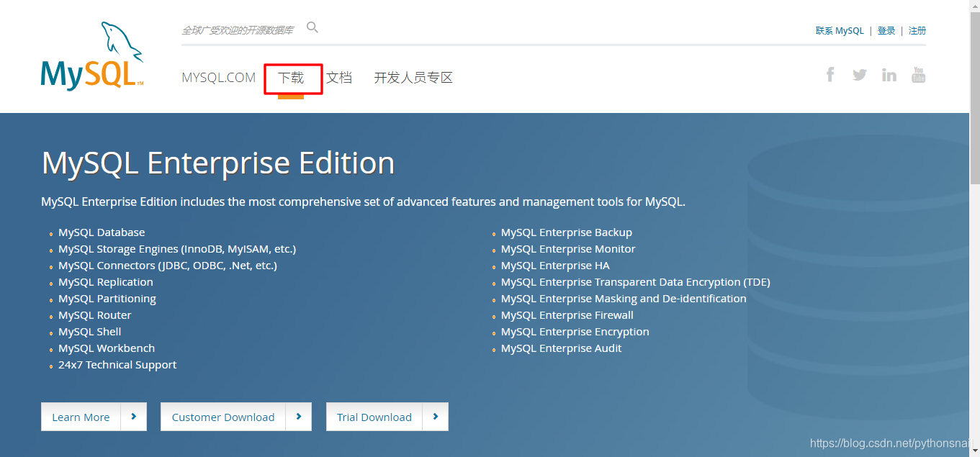Click the MySQL Enterprise Encryption item
The height and width of the screenshot is (457, 980).
575,332
